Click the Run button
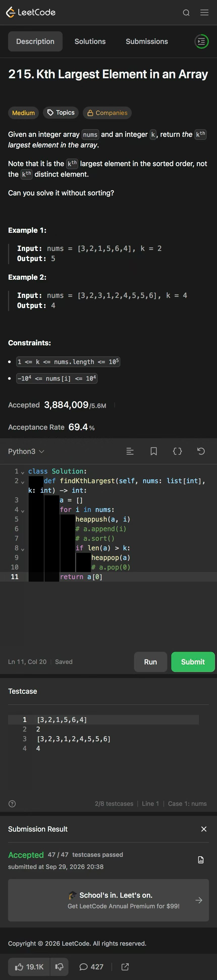The height and width of the screenshot is (980, 217). coord(150,662)
